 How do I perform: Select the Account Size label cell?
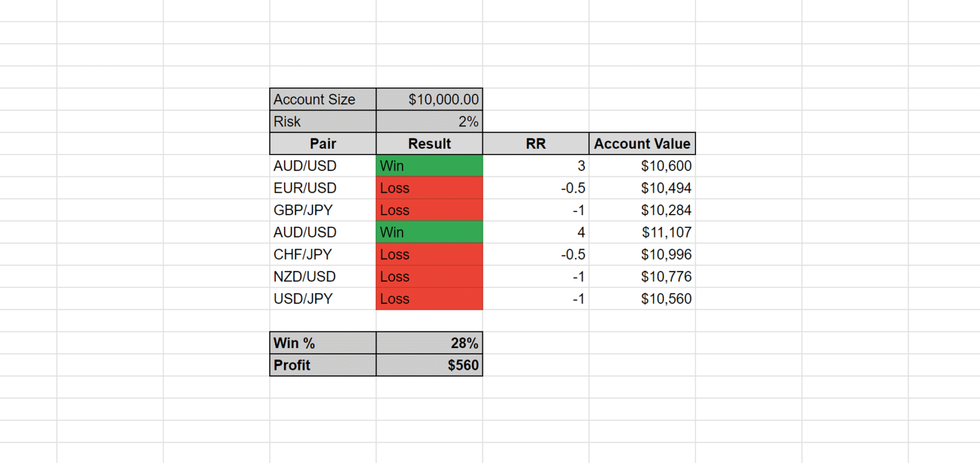(x=323, y=100)
